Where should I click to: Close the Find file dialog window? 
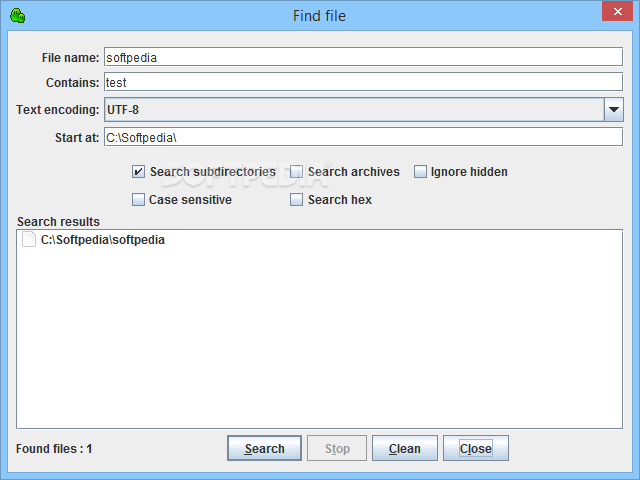click(618, 11)
